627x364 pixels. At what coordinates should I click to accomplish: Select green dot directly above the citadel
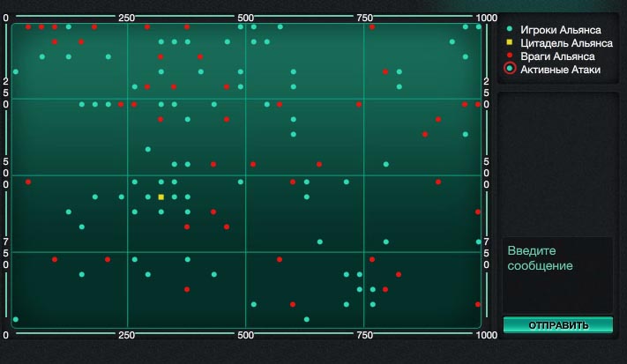click(x=161, y=182)
